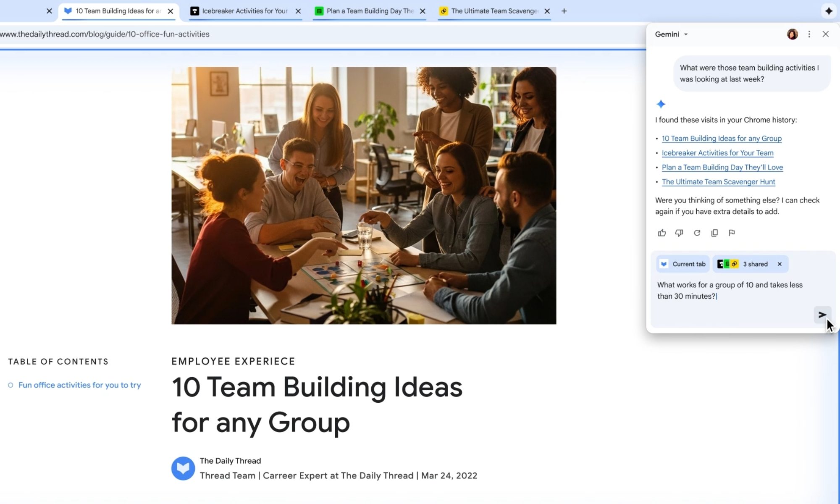
Task: Open the new tab plus button
Action: pyautogui.click(x=564, y=11)
